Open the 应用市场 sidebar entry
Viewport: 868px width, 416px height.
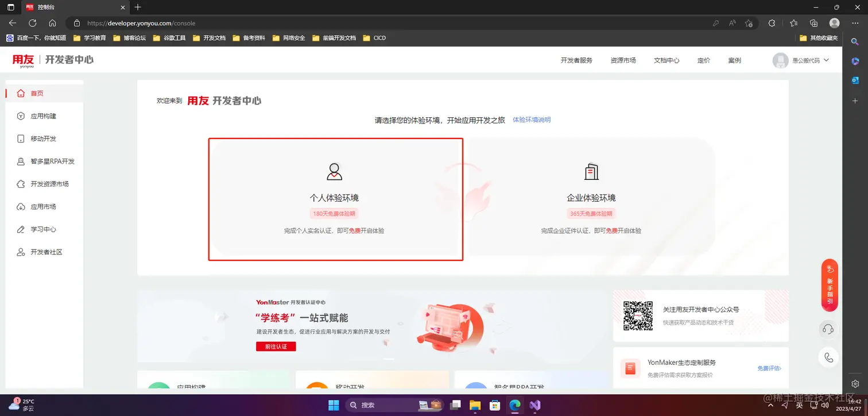(44, 206)
